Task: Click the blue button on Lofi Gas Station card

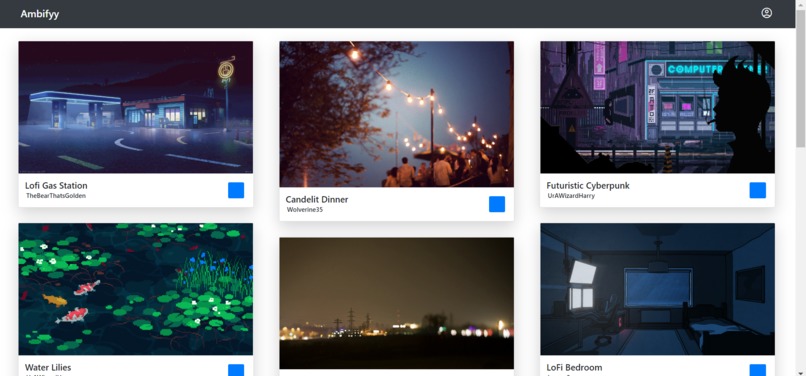Action: tap(236, 190)
